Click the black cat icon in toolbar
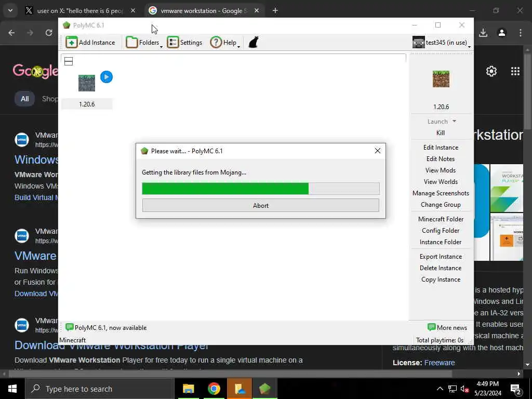 (x=254, y=43)
